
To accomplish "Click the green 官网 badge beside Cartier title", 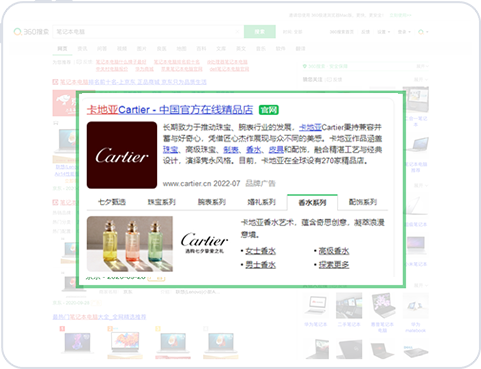I will tap(269, 110).
